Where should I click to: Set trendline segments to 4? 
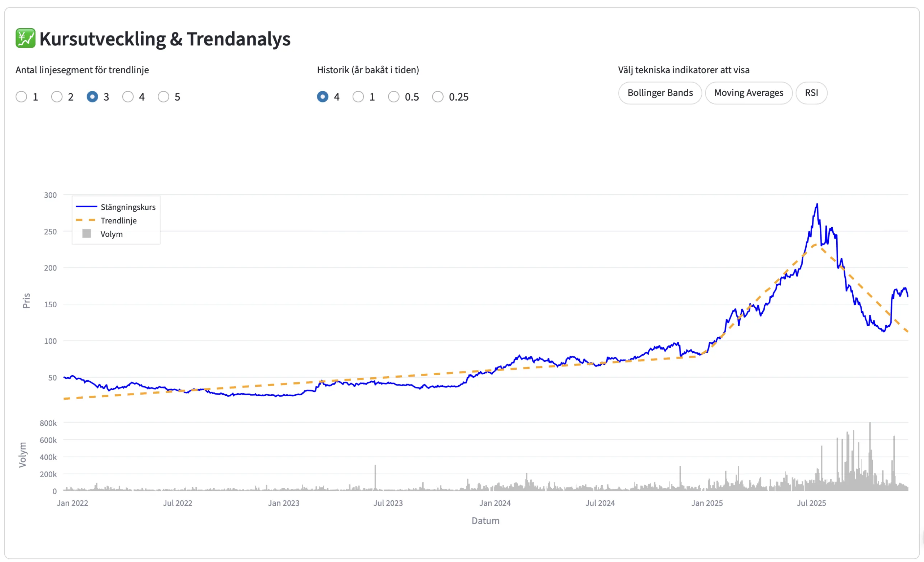click(128, 97)
